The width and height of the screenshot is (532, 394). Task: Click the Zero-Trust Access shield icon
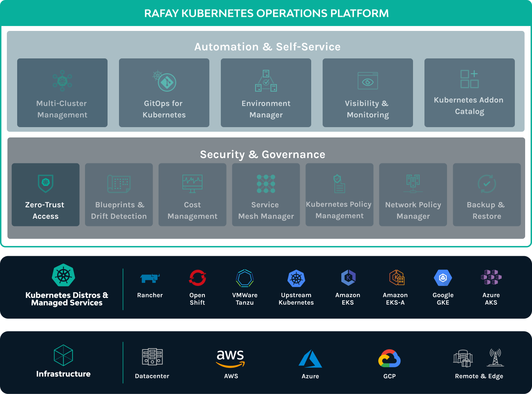coord(46,183)
